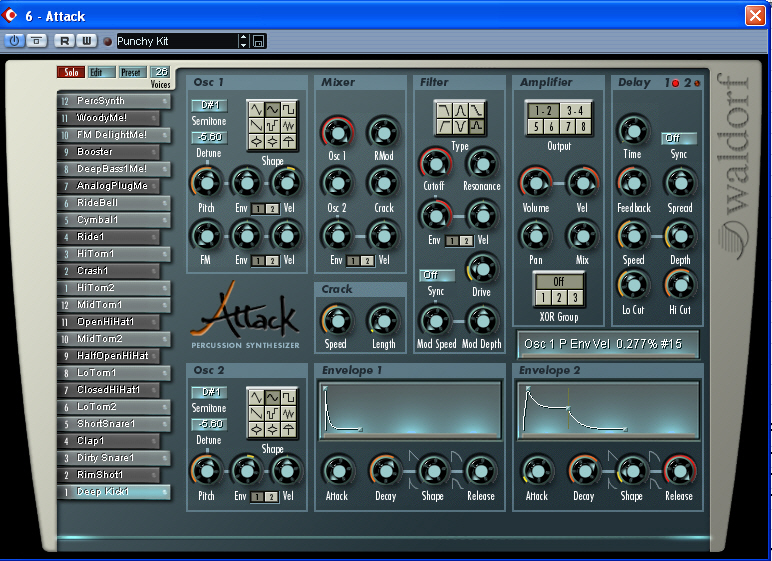Click the Osc 1 Semitone D#1 value

click(209, 105)
